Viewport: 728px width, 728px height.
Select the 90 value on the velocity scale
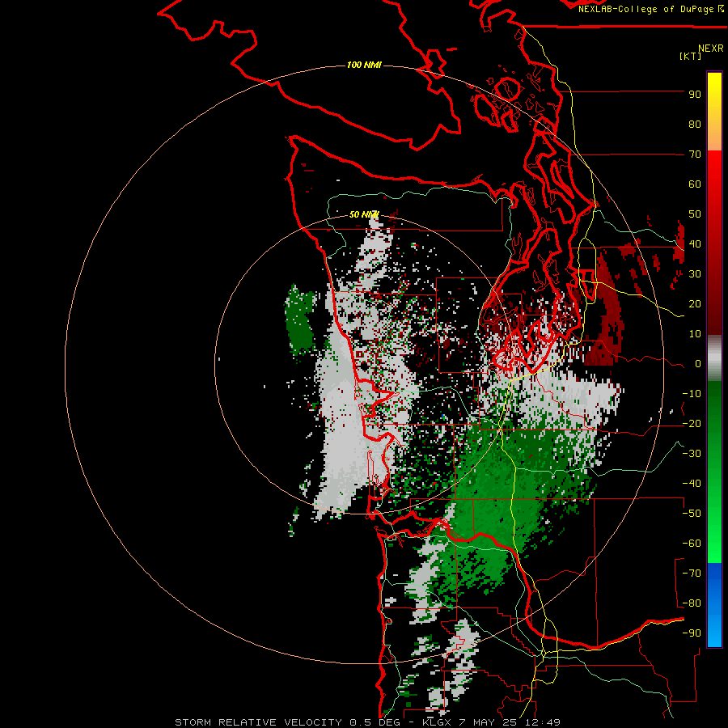(695, 95)
